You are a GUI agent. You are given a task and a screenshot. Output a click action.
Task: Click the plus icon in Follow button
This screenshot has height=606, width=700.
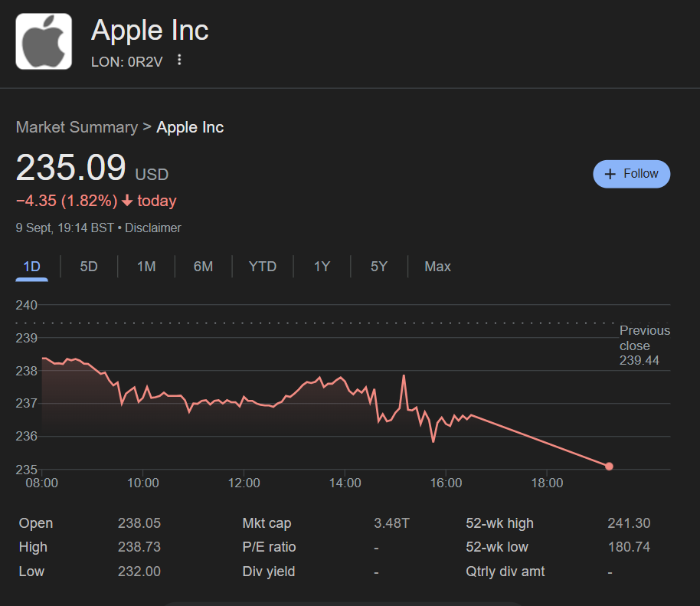[610, 174]
